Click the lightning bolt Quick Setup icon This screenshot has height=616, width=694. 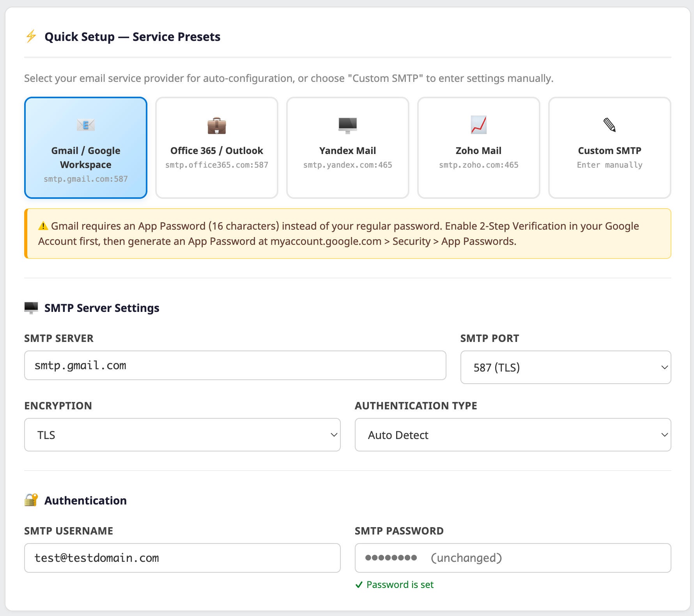coord(31,37)
